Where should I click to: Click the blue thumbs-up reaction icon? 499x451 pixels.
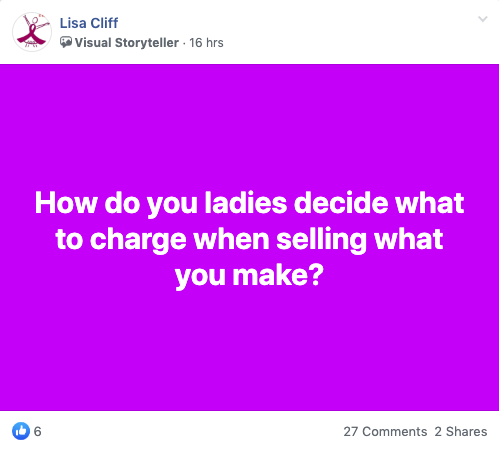21,431
